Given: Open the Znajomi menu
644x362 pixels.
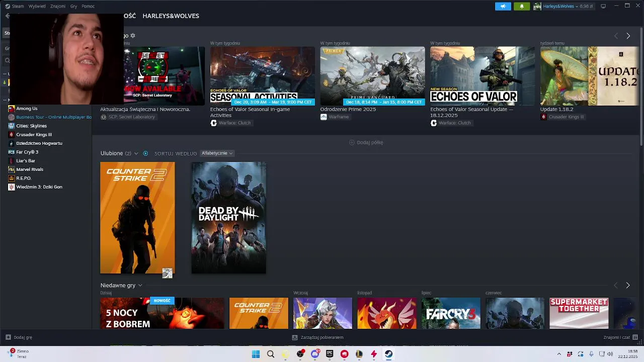Looking at the screenshot, I should (58, 6).
